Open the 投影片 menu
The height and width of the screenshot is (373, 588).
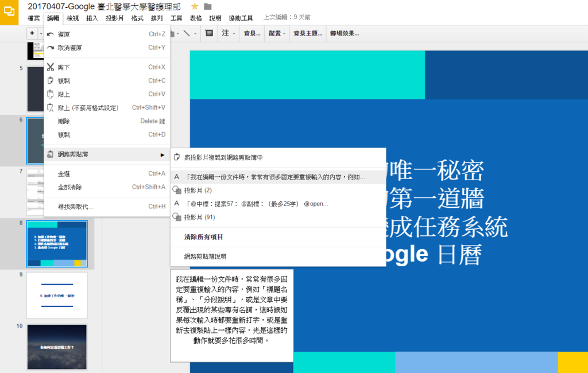click(115, 18)
